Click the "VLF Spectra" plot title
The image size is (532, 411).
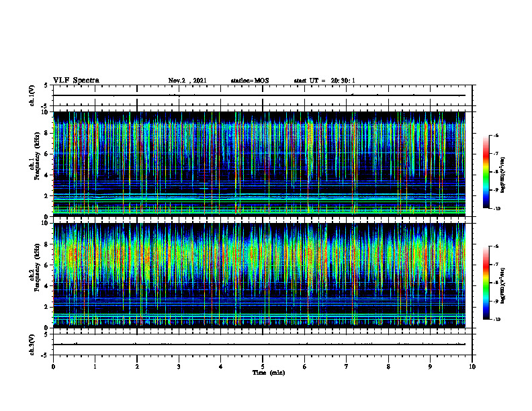(76, 81)
